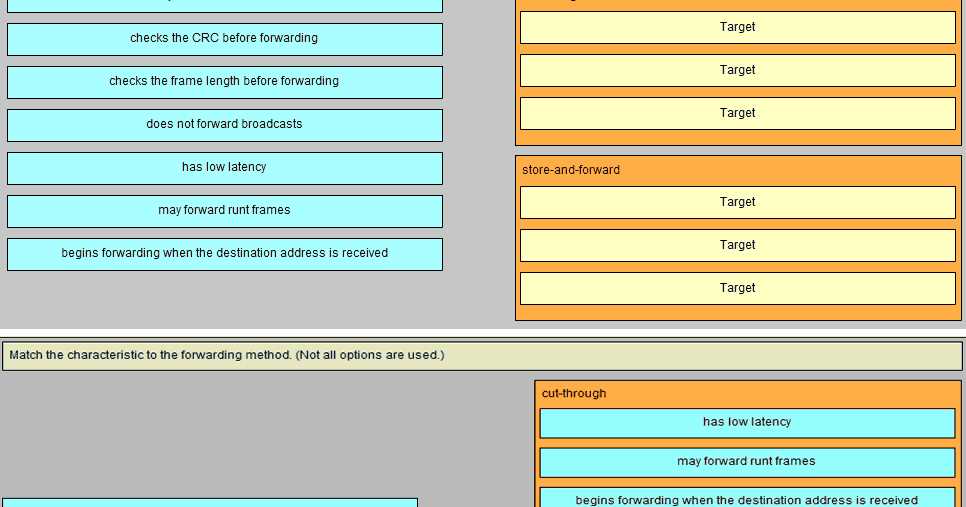Select unplaced 'begins forwarding when destination address' option
Image resolution: width=966 pixels, height=507 pixels.
tap(225, 254)
